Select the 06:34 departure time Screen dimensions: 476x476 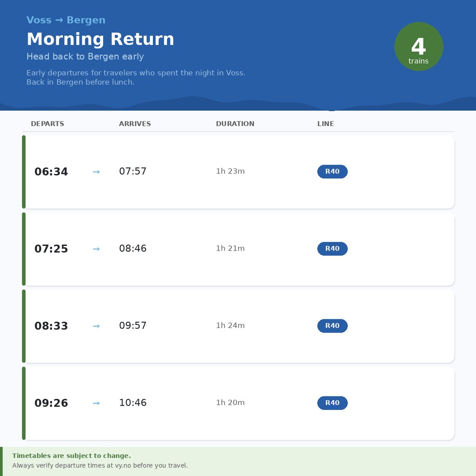pyautogui.click(x=51, y=172)
